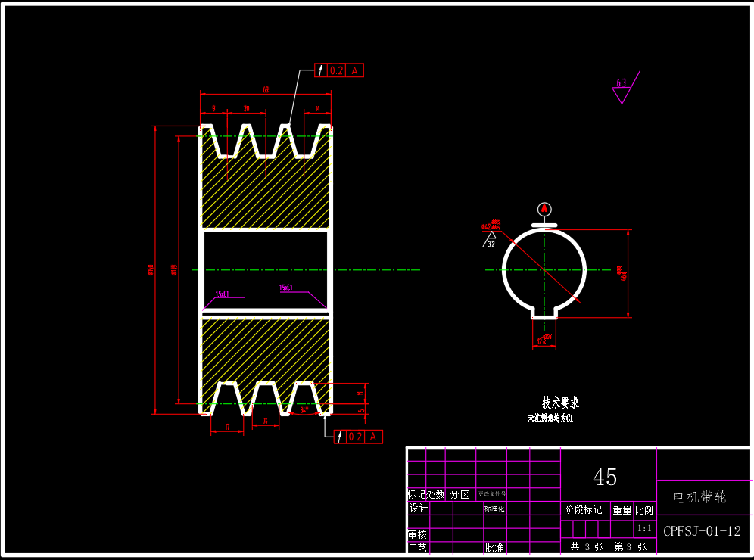This screenshot has height=560, width=754.
Task: Select the 14 dimension below the pulley
Action: tap(266, 421)
